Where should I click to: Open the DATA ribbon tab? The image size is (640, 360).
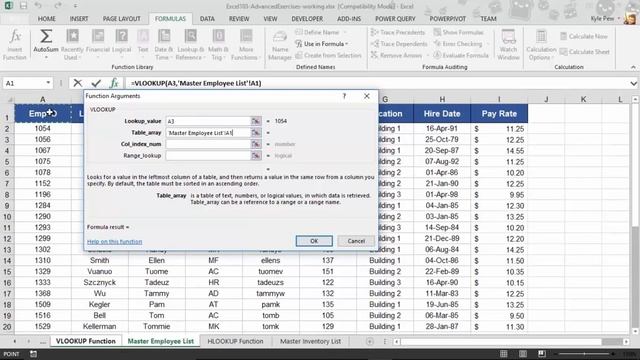point(207,19)
